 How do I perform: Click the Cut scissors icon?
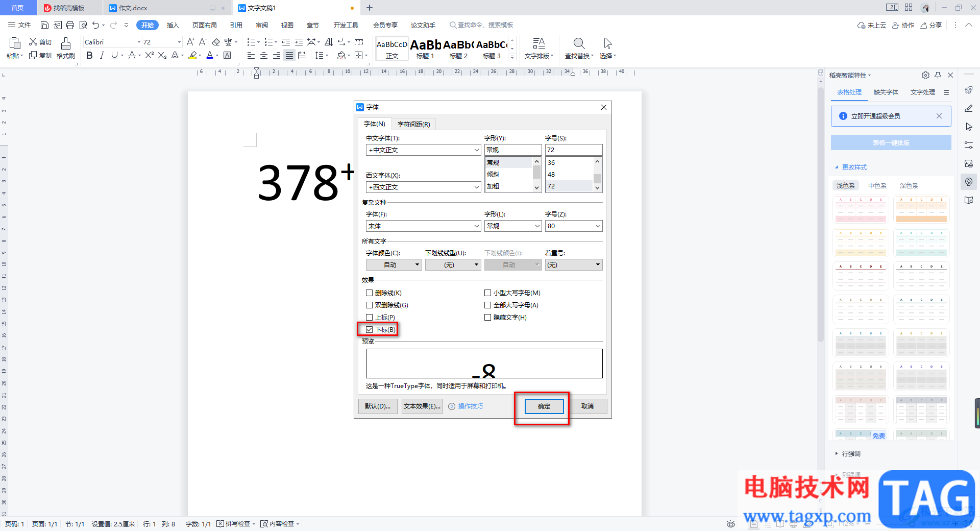[x=33, y=42]
